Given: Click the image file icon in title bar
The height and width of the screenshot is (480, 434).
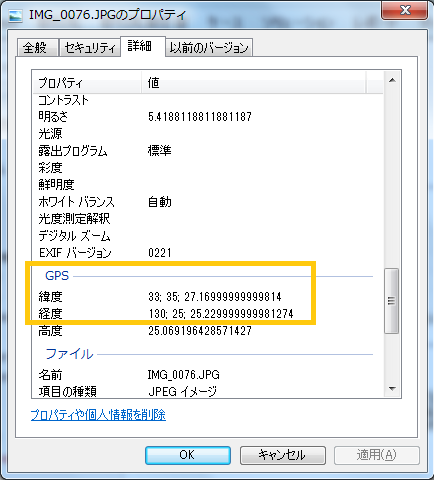Looking at the screenshot, I should tap(15, 15).
